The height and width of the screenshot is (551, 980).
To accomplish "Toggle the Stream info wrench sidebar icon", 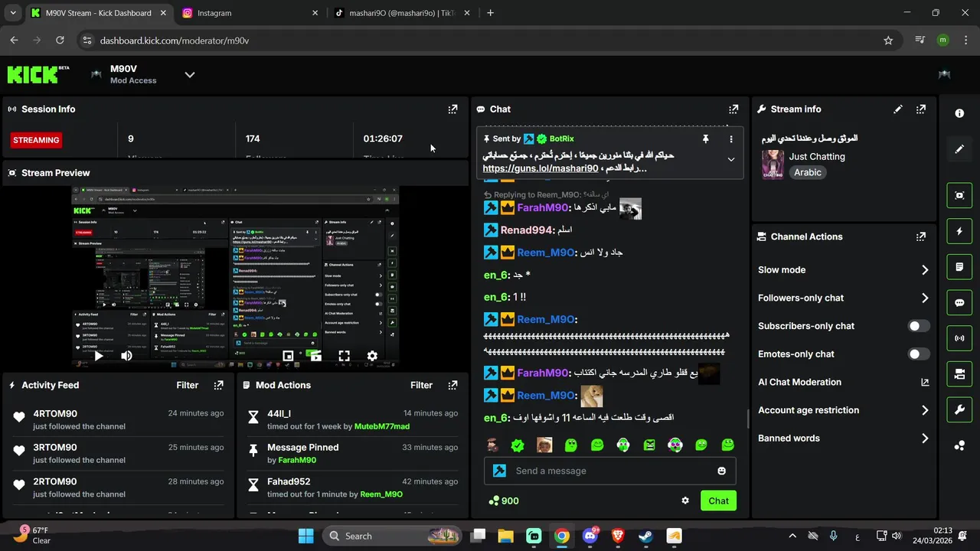I will 959,410.
